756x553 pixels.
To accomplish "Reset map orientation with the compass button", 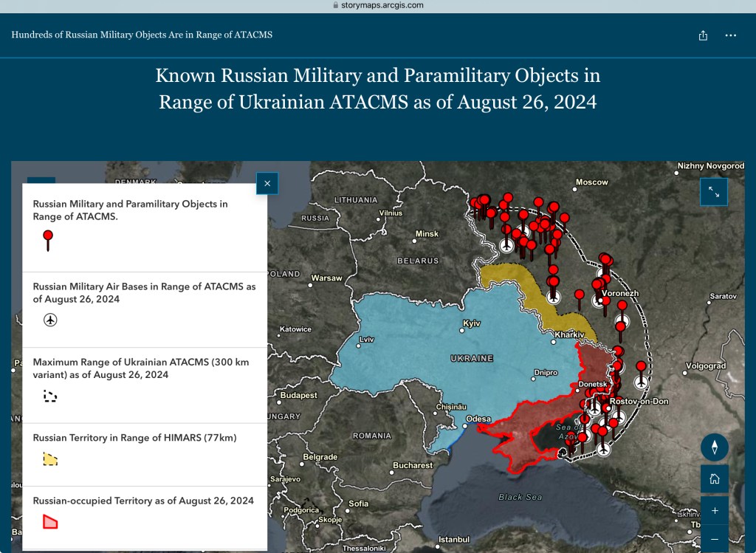I will (x=714, y=447).
